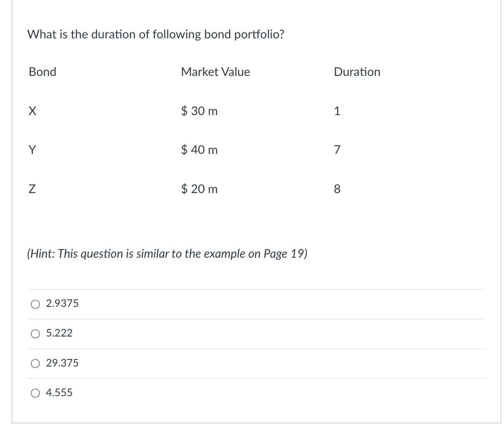
Task: Click the Bond column header
Action: 42,72
